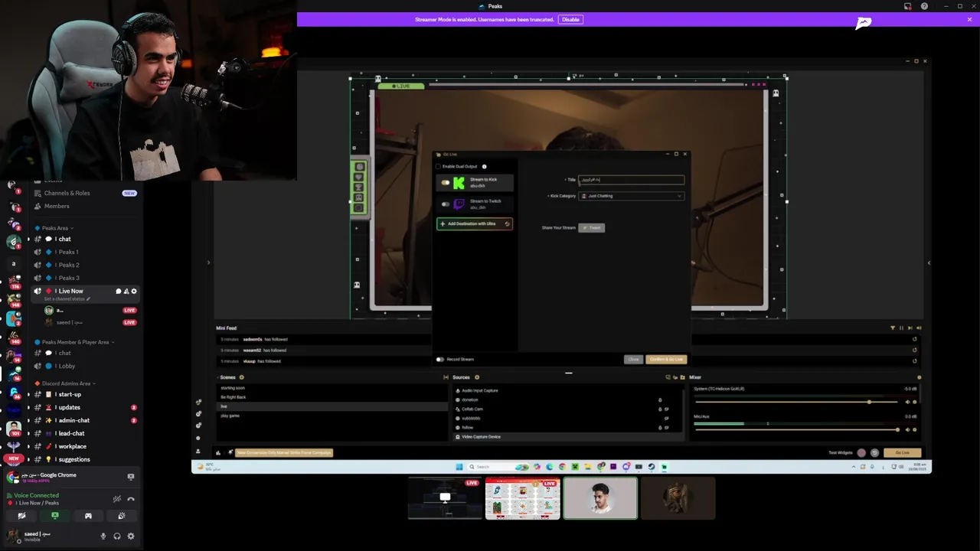Screen dimensions: 980x551
Task: Turn on the Discord camera button
Action: pos(21,516)
